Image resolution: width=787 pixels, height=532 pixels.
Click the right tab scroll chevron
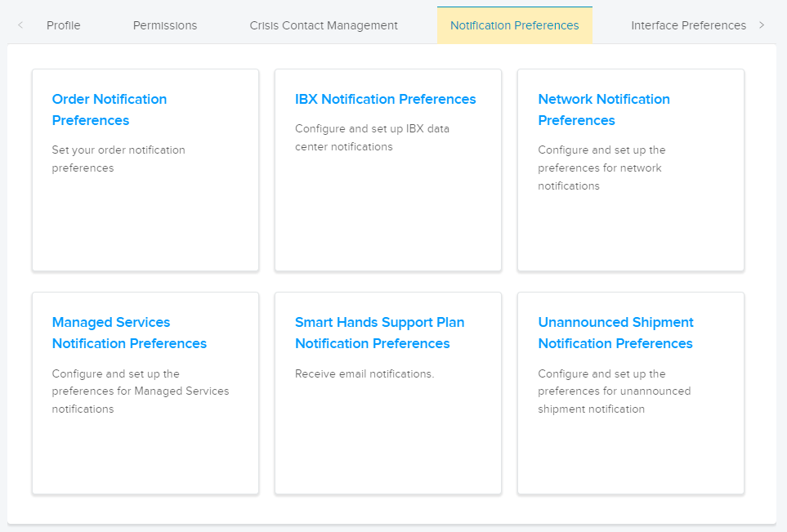pyautogui.click(x=762, y=25)
